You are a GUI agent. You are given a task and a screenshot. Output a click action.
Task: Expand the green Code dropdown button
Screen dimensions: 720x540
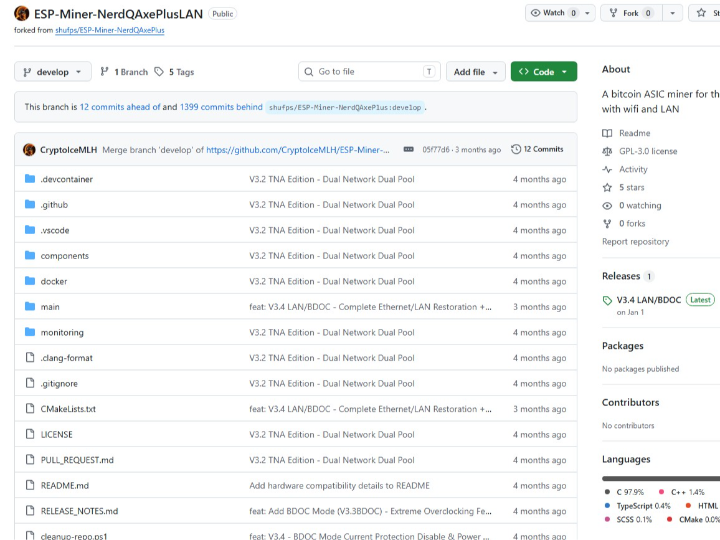click(x=543, y=72)
